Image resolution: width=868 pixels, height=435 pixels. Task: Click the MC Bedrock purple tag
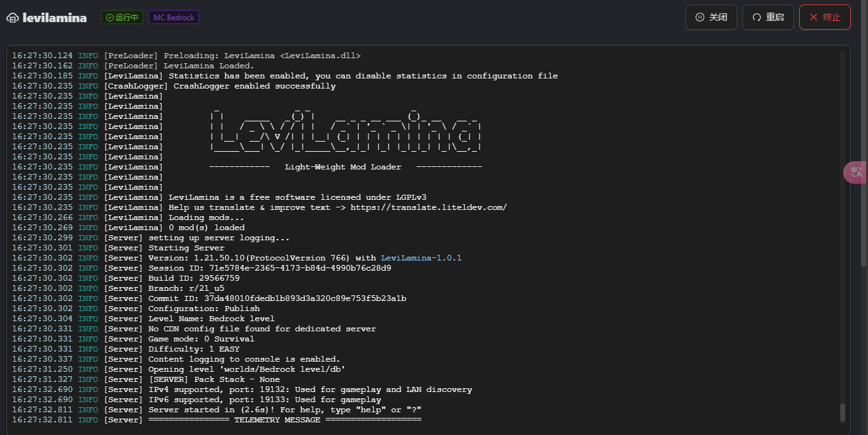pos(174,17)
